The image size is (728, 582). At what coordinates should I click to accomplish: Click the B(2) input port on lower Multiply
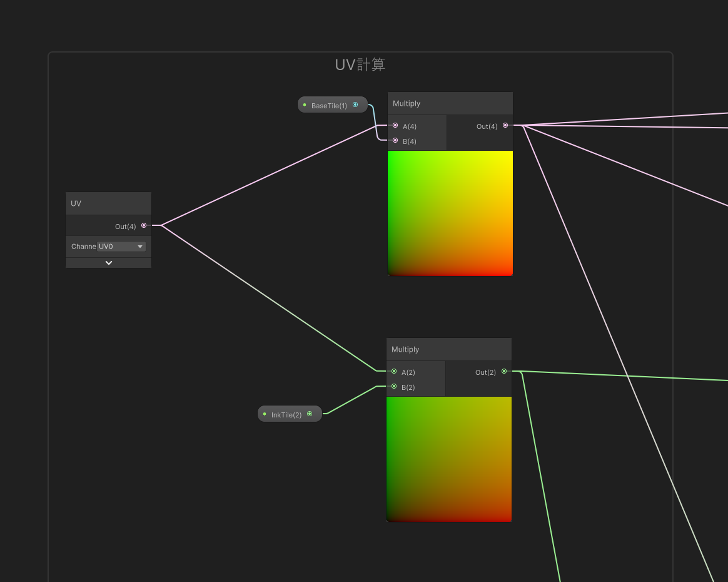(x=394, y=387)
